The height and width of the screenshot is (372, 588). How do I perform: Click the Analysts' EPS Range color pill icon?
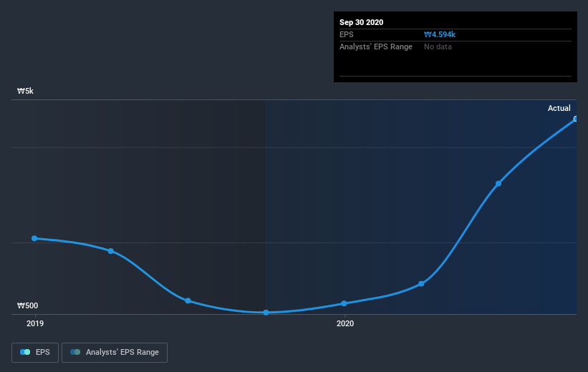tap(75, 352)
